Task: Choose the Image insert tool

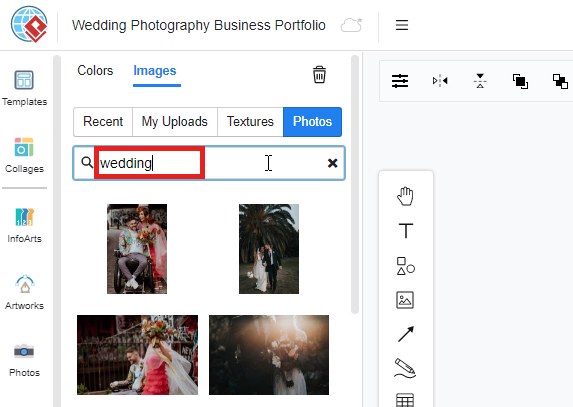Action: (405, 300)
